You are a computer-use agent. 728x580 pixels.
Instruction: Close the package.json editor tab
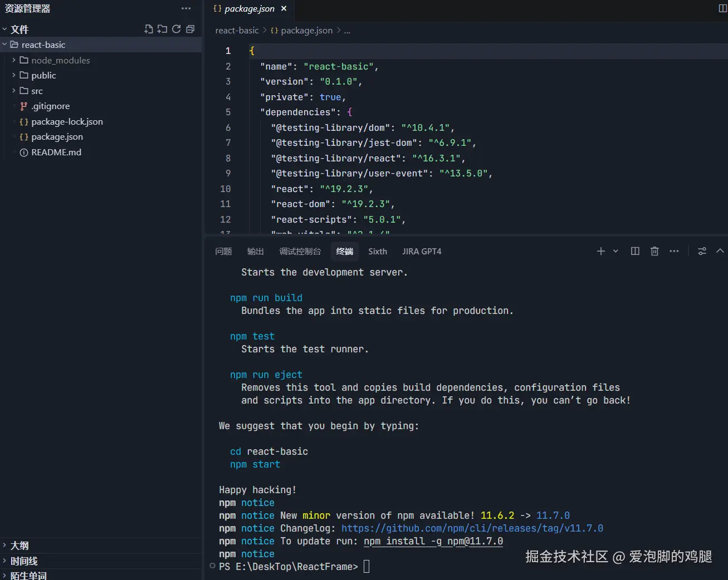point(284,8)
